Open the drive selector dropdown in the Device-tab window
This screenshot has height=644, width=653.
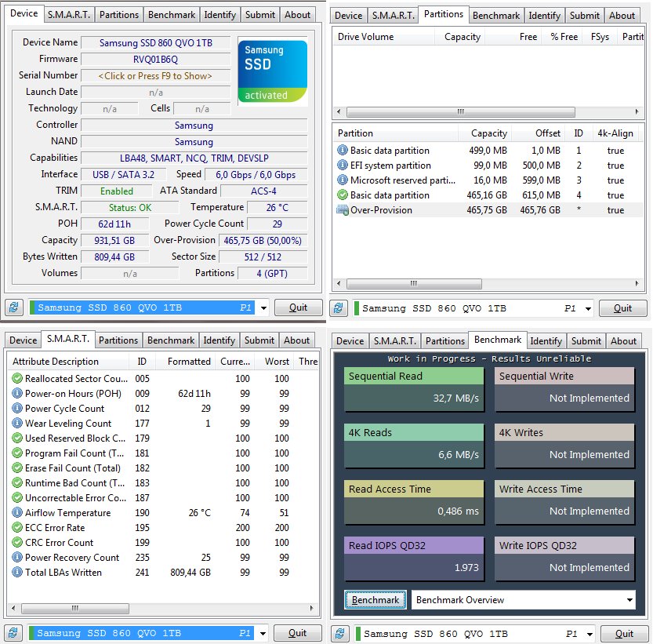pos(263,308)
